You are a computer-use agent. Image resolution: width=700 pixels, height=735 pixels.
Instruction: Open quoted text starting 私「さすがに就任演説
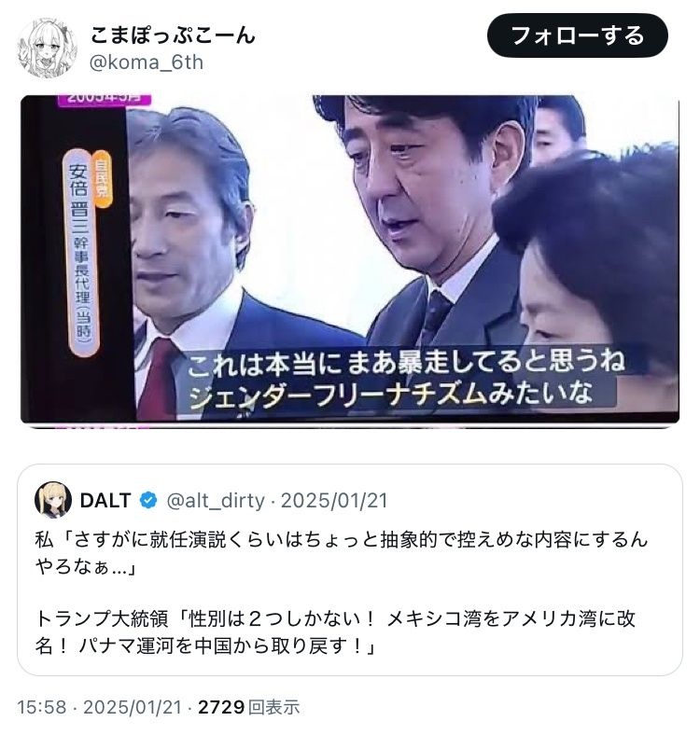point(341,553)
